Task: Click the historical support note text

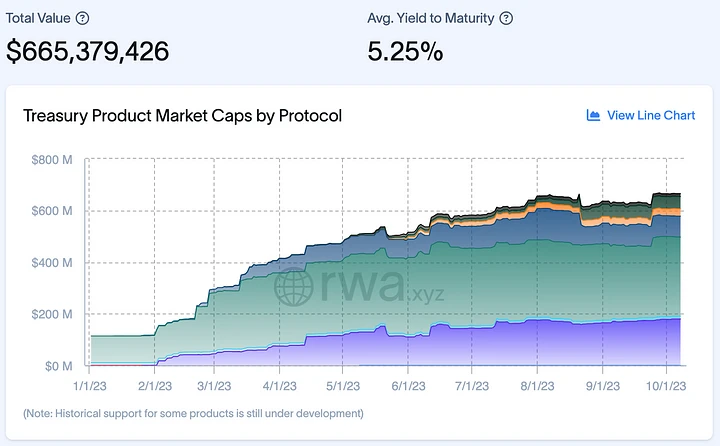Action: click(x=194, y=412)
